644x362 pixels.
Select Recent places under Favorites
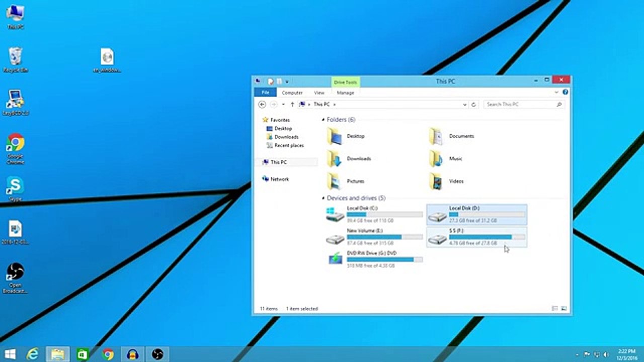point(289,145)
